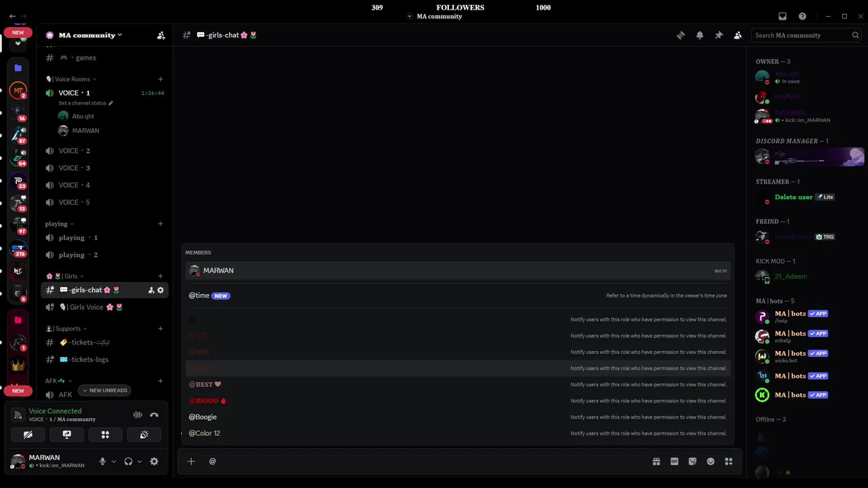Turn on camera in voice panel
The width and height of the screenshot is (868, 488).
click(x=28, y=434)
